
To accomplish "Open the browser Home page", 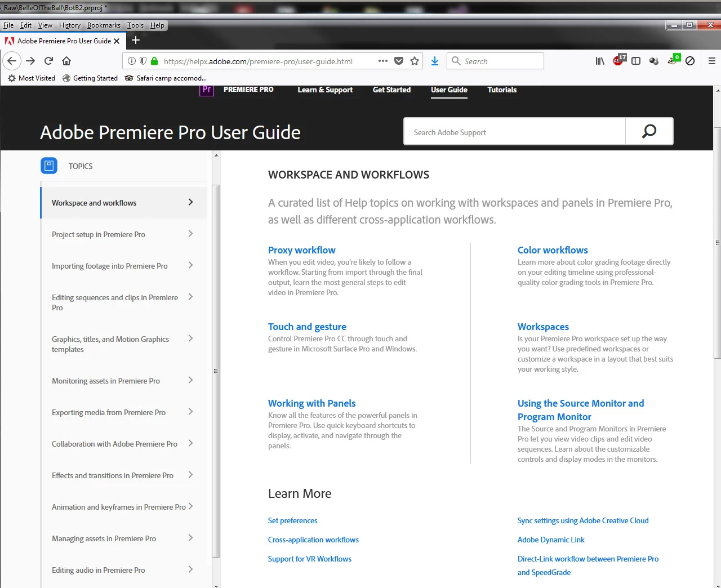I will coord(66,61).
